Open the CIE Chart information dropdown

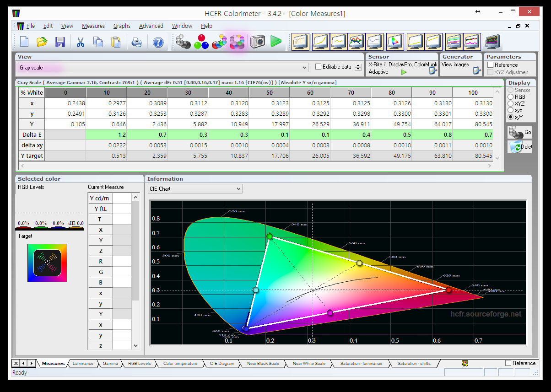tap(238, 189)
